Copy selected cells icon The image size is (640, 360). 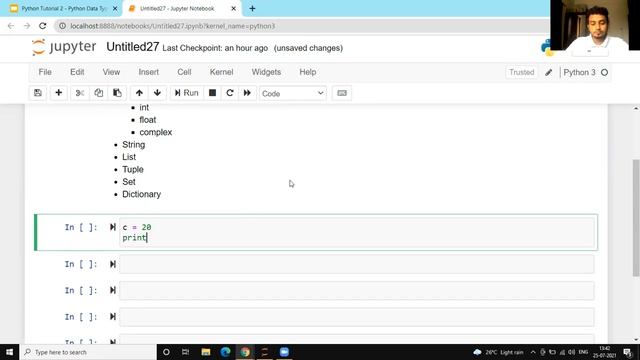pyautogui.click(x=98, y=93)
